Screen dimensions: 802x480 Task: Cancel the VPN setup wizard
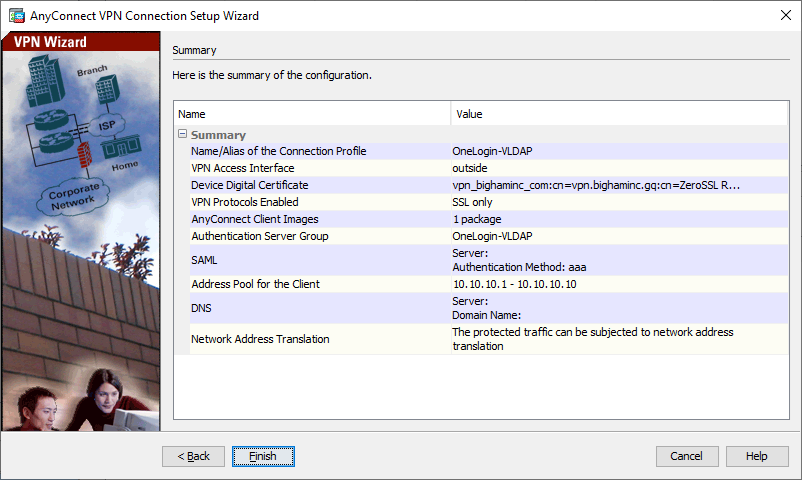687,456
